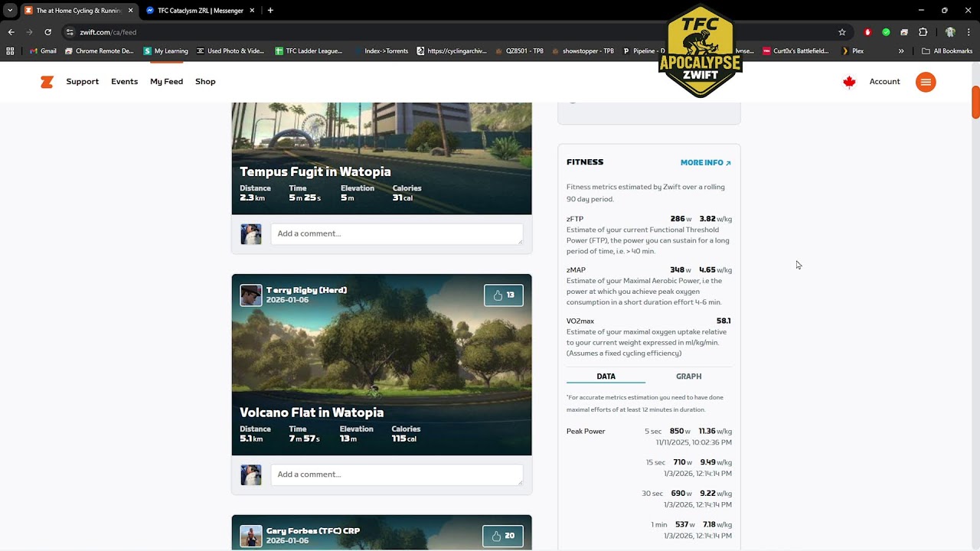Open Terry Rigby (Herd) profile name
Viewport: 980px width, 551px height.
pyautogui.click(x=306, y=291)
